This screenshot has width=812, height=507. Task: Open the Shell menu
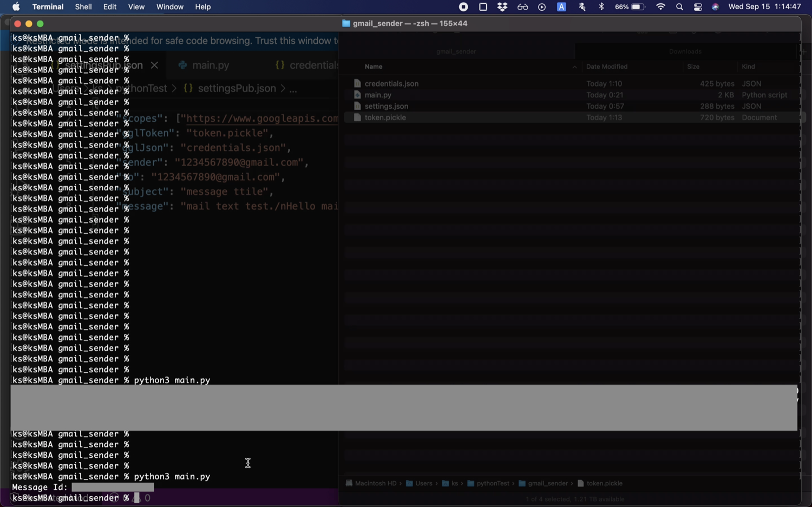[x=83, y=7]
